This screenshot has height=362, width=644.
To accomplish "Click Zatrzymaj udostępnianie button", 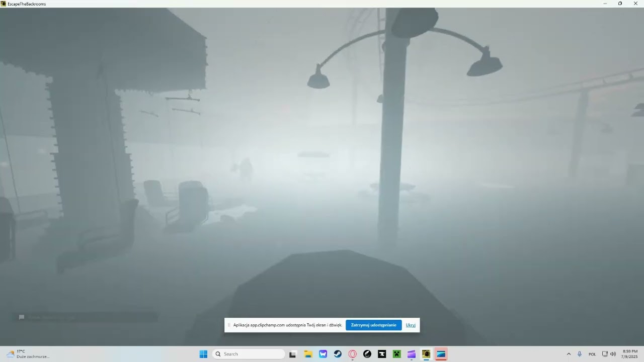I will point(373,325).
